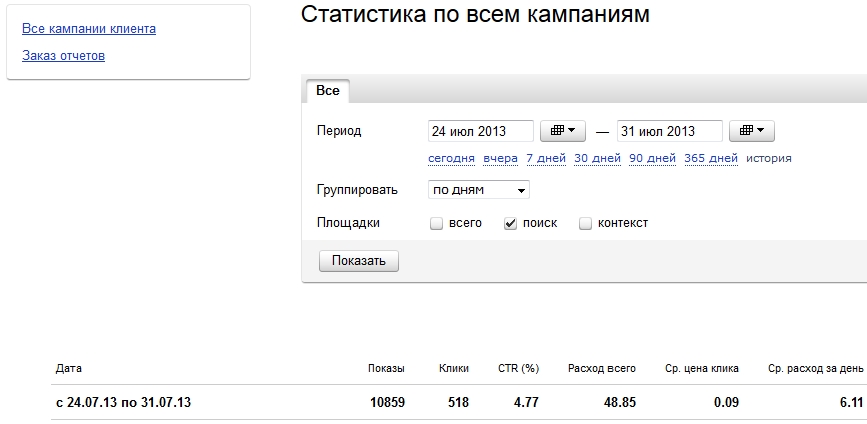
Task: Open the start date calendar picker
Action: (562, 131)
